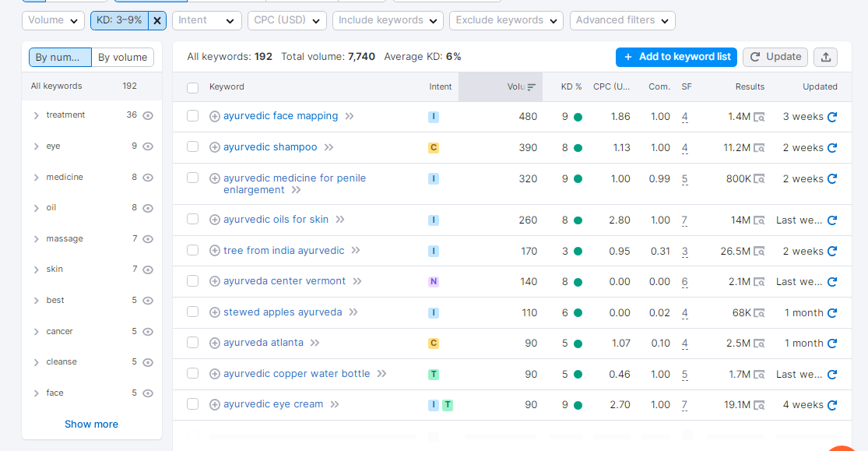Select 'All keywords' group row
The image size is (868, 451).
click(92, 86)
